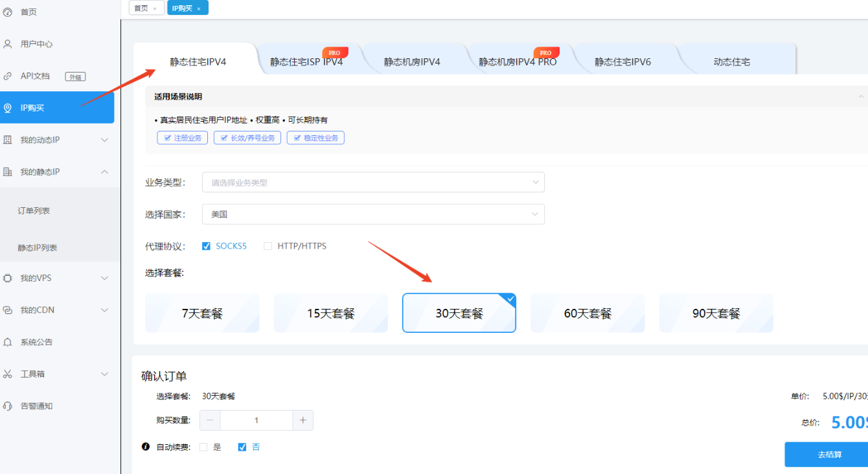Click the 我的VPS chip icon
This screenshot has height=474, width=868.
[x=8, y=278]
